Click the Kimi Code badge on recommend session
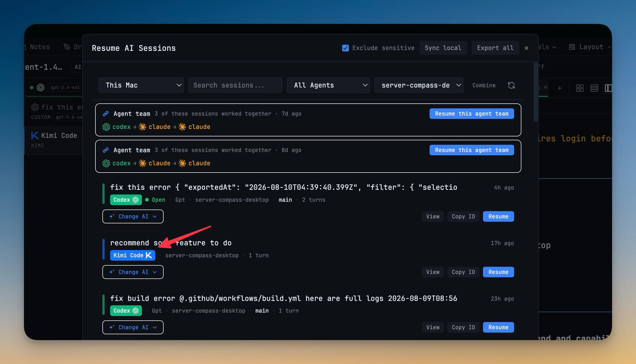636x364 pixels. pyautogui.click(x=132, y=255)
